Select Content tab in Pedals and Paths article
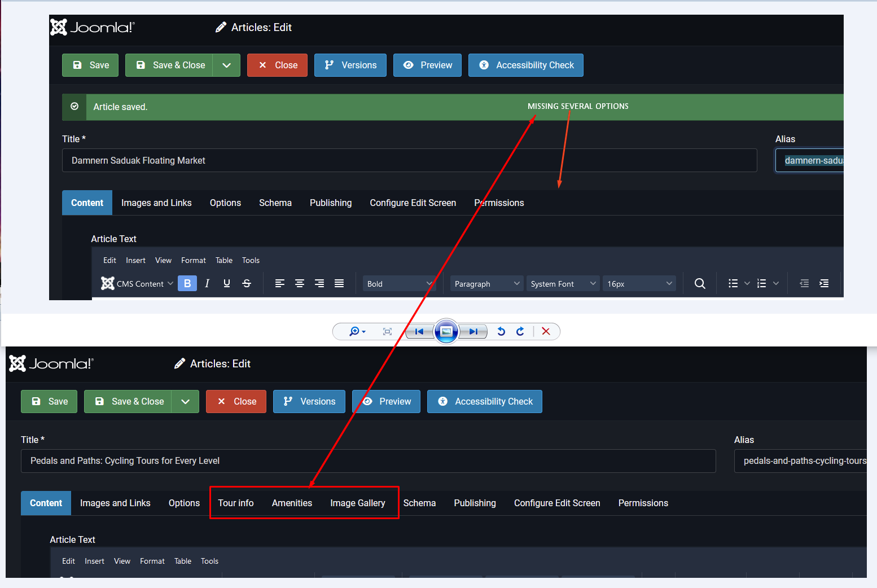Image resolution: width=877 pixels, height=588 pixels. click(x=46, y=503)
